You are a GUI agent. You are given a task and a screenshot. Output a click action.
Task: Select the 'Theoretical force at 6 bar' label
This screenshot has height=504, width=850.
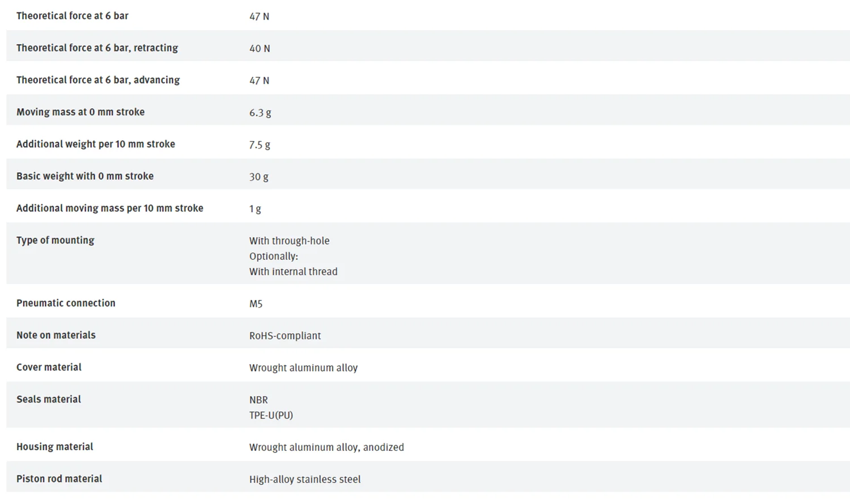[73, 16]
